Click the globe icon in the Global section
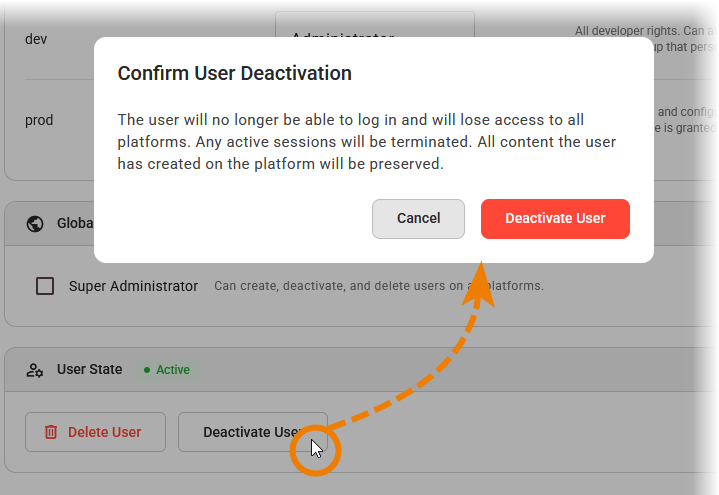 pyautogui.click(x=35, y=224)
